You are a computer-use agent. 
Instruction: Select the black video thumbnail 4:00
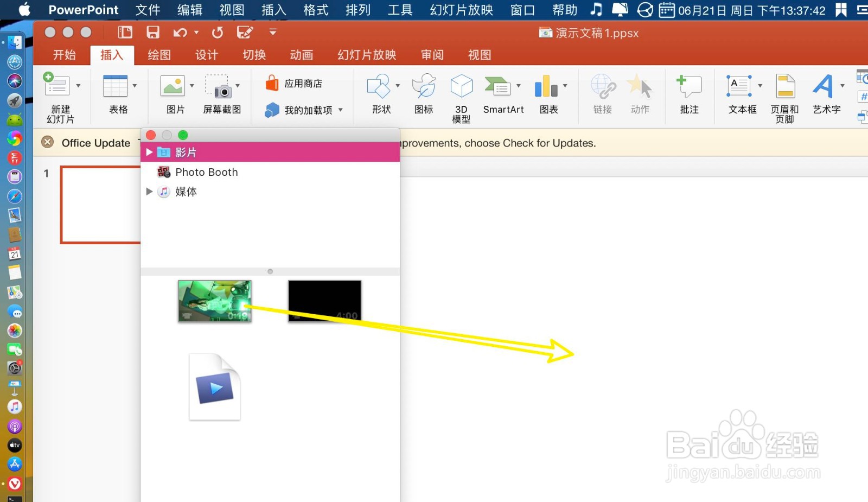pyautogui.click(x=324, y=301)
